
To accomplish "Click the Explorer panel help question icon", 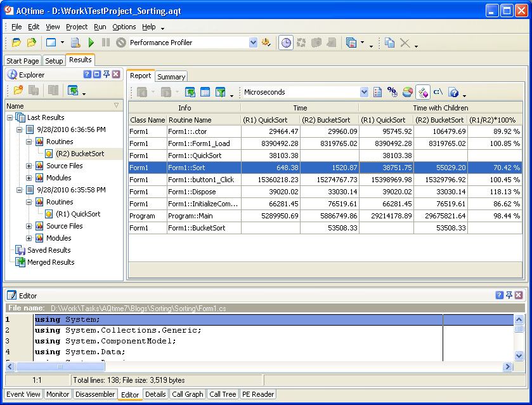I will pos(88,74).
